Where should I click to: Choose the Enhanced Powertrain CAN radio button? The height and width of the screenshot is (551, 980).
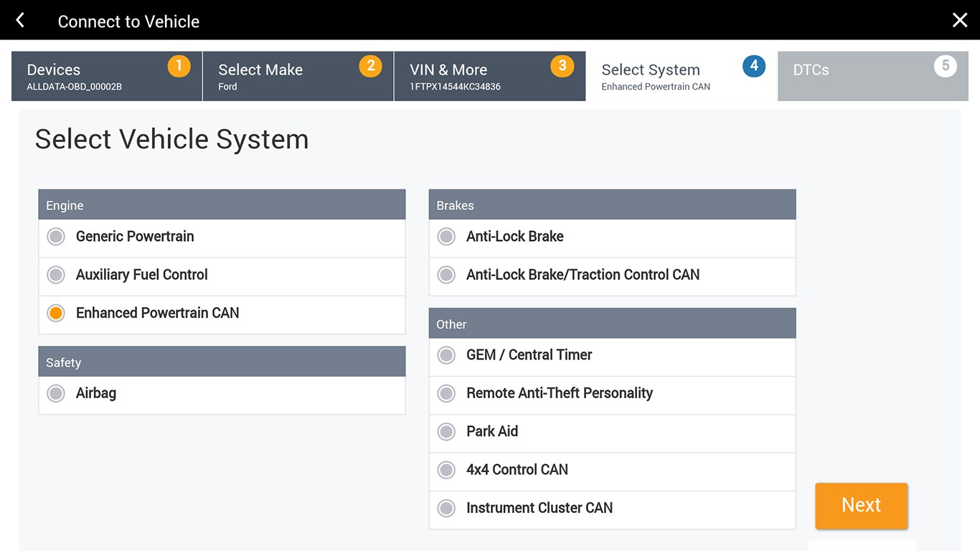[56, 313]
